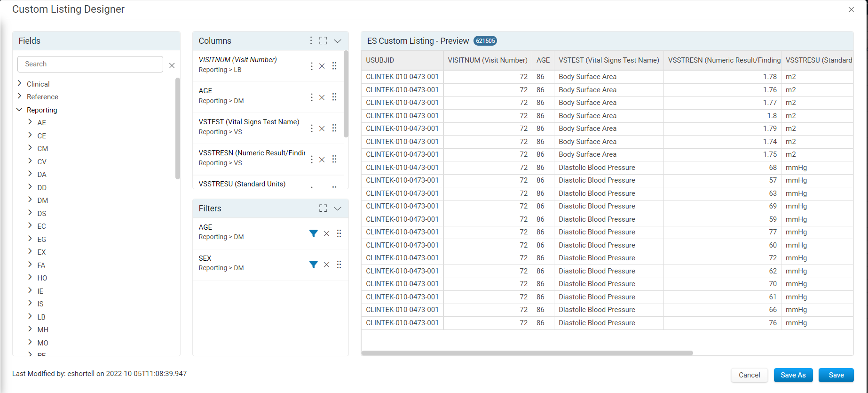Collapse the Filters panel
This screenshot has width=868, height=393.
338,209
